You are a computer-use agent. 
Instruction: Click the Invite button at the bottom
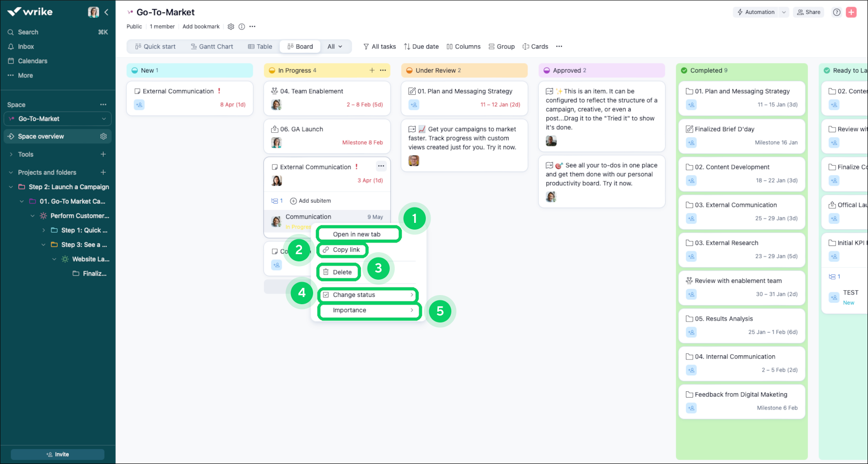(57, 454)
